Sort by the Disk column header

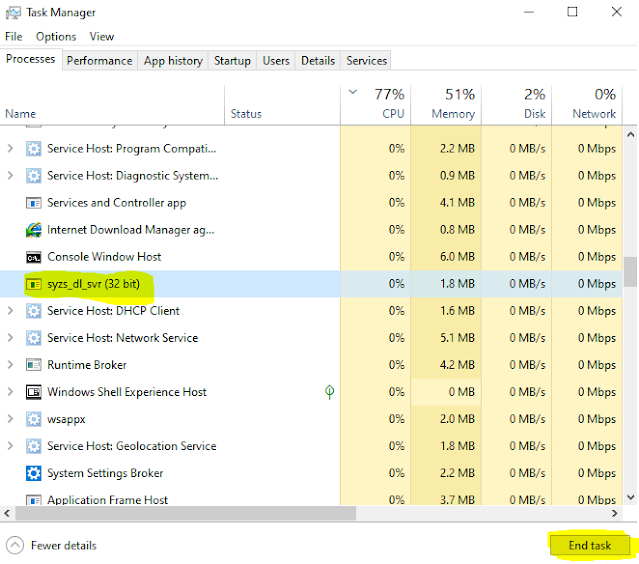[x=516, y=105]
